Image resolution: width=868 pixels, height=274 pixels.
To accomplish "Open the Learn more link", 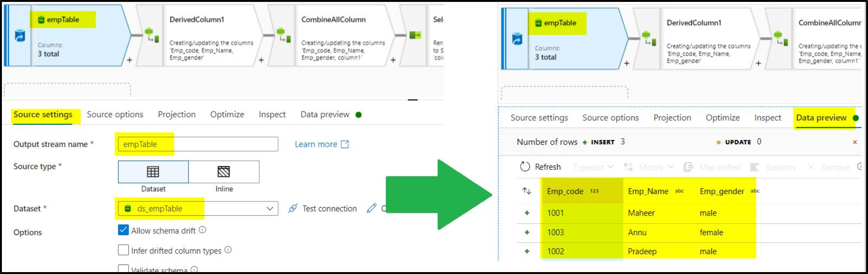I will (x=316, y=144).
